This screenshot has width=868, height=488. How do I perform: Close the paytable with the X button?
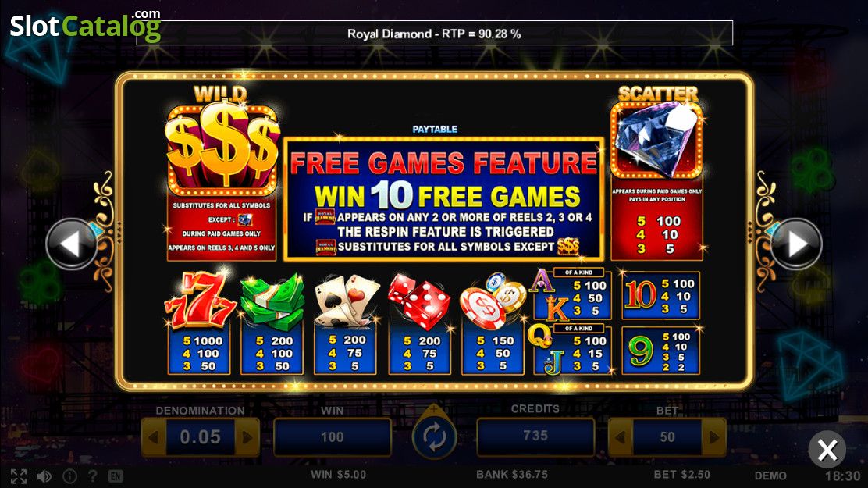[827, 450]
